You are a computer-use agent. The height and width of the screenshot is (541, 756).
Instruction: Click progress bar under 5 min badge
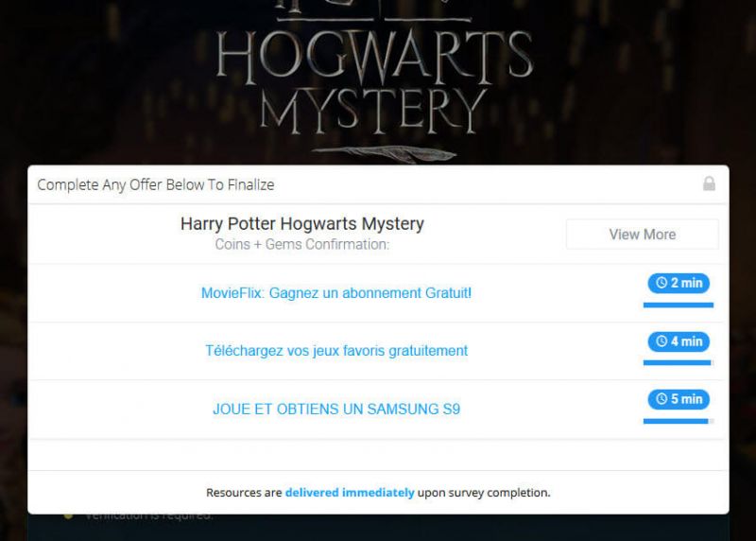(x=679, y=421)
